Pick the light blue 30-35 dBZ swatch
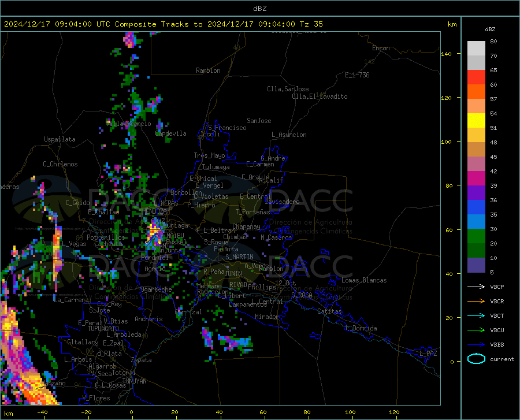 pos(476,222)
